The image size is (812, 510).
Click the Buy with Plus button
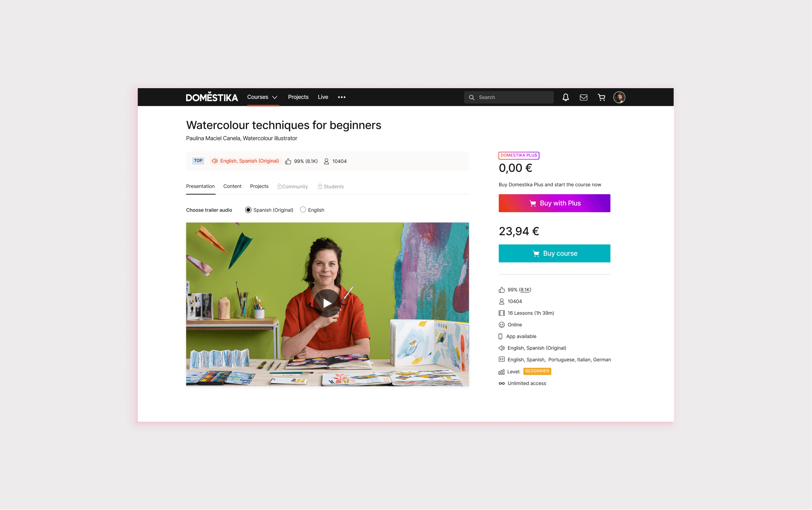coord(554,203)
